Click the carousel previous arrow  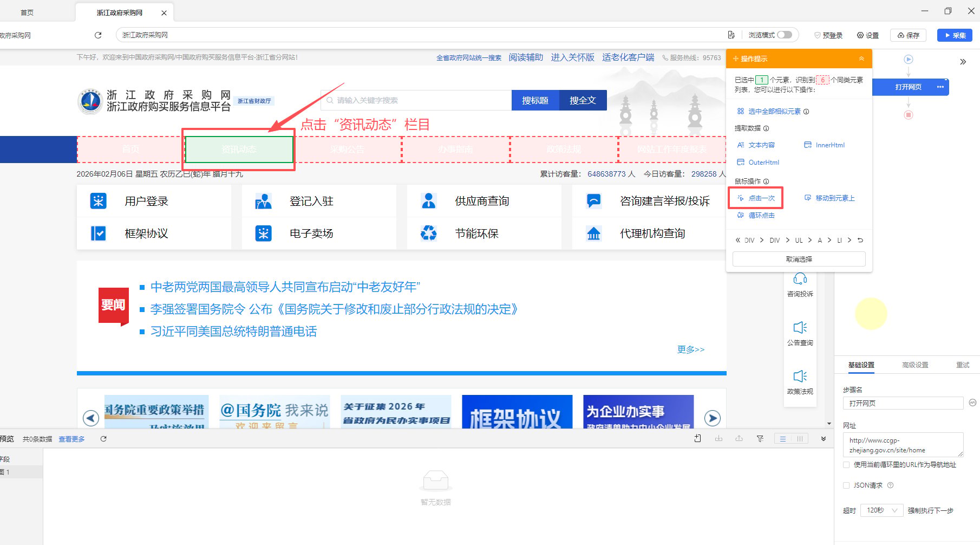(91, 418)
